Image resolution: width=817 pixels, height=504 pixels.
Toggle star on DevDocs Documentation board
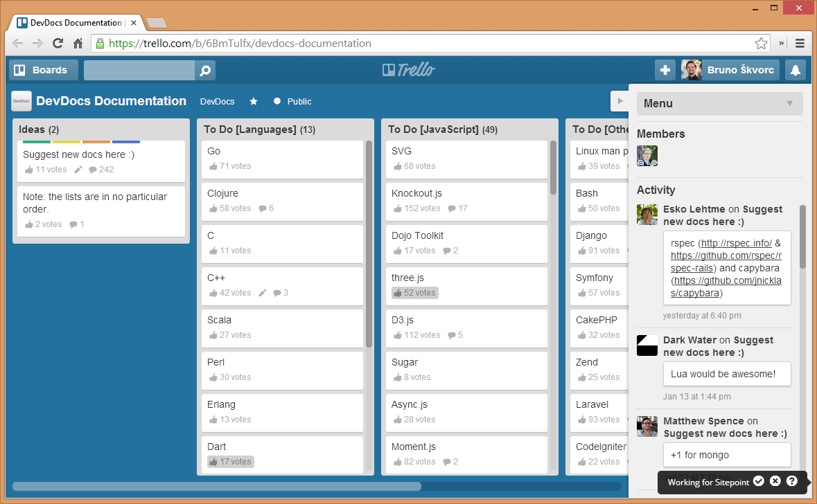253,102
